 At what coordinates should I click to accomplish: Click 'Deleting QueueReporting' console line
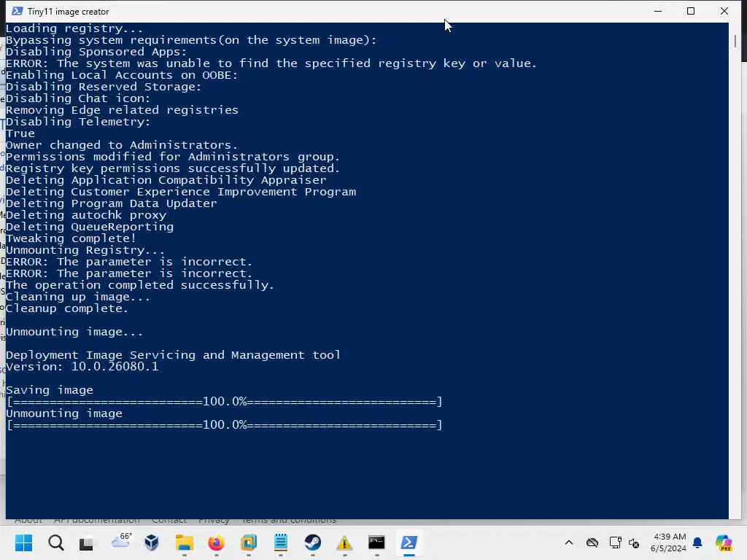[90, 227]
